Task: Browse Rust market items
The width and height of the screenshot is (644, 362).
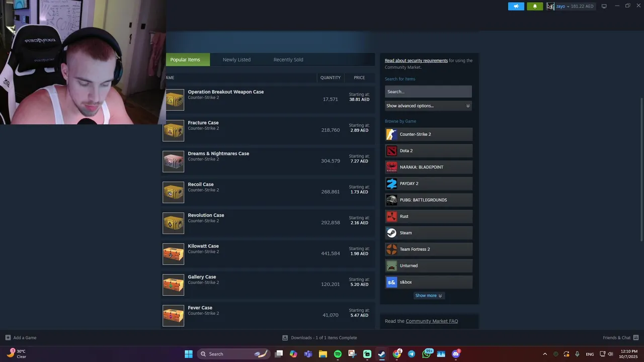Action: point(429,216)
